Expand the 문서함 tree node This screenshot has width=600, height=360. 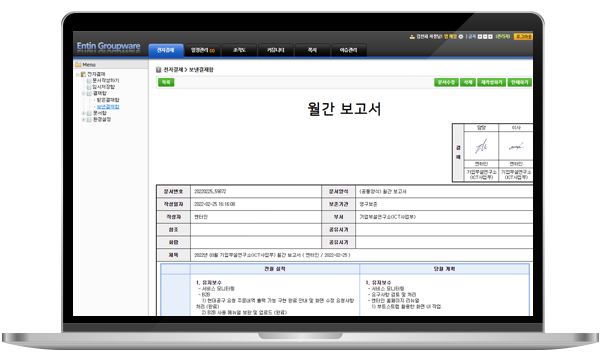[x=83, y=113]
